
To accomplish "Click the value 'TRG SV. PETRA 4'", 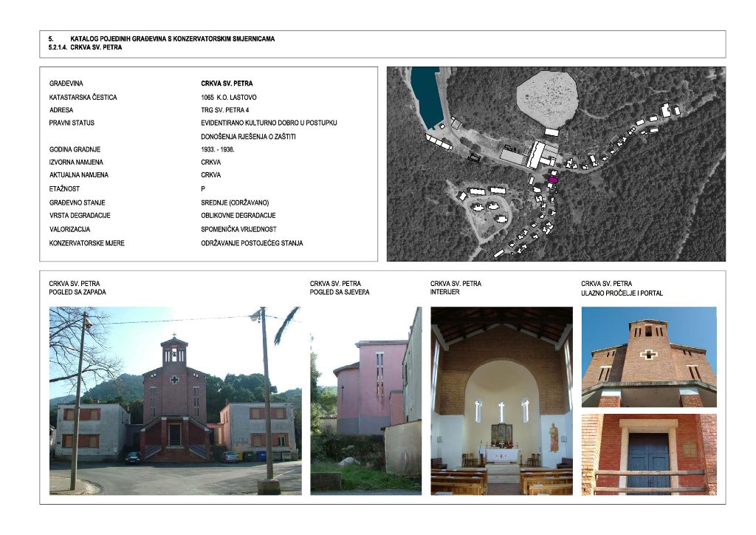I will (x=224, y=110).
